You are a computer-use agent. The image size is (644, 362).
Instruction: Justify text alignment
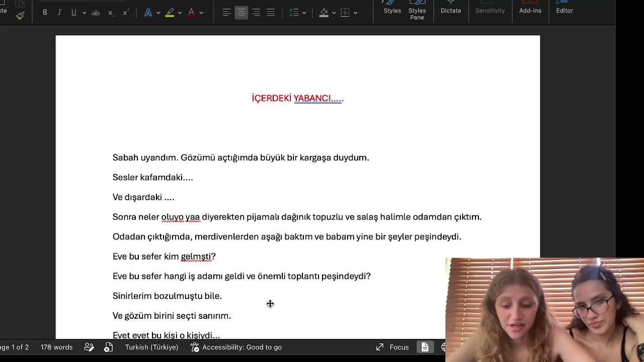pyautogui.click(x=271, y=13)
